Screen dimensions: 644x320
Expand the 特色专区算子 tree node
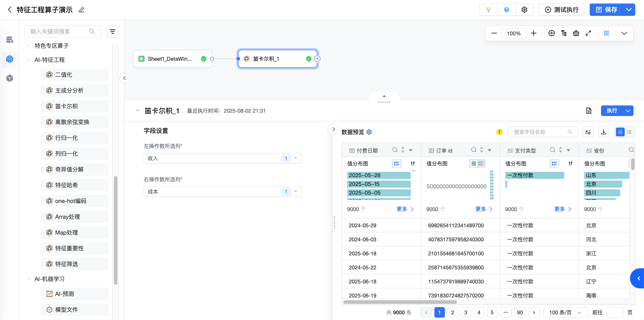[28, 46]
